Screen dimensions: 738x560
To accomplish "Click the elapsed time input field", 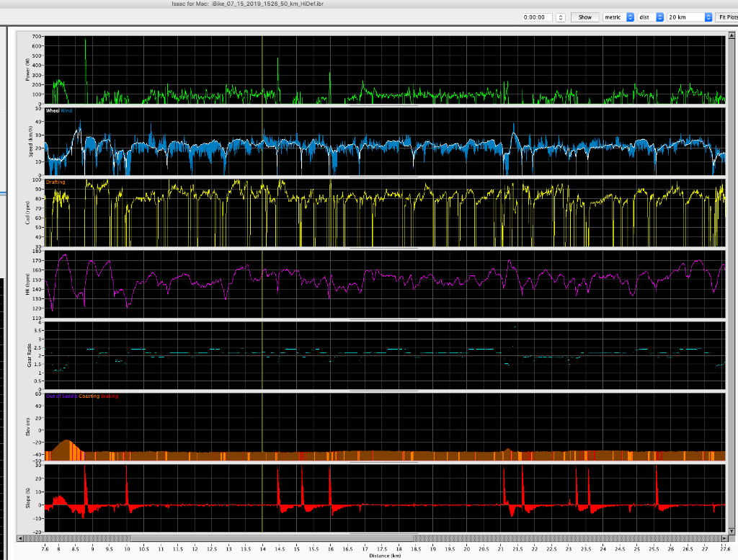I will point(538,17).
